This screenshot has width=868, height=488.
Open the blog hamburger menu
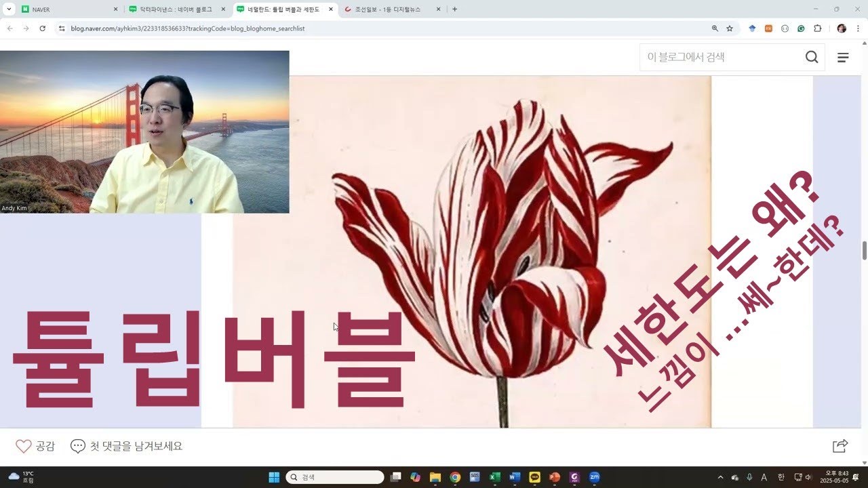pyautogui.click(x=843, y=58)
